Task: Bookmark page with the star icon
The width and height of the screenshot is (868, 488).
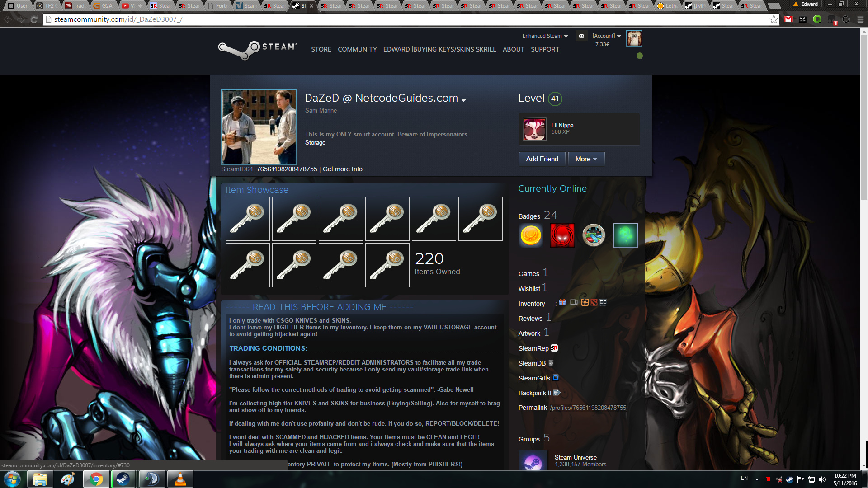Action: click(x=774, y=19)
